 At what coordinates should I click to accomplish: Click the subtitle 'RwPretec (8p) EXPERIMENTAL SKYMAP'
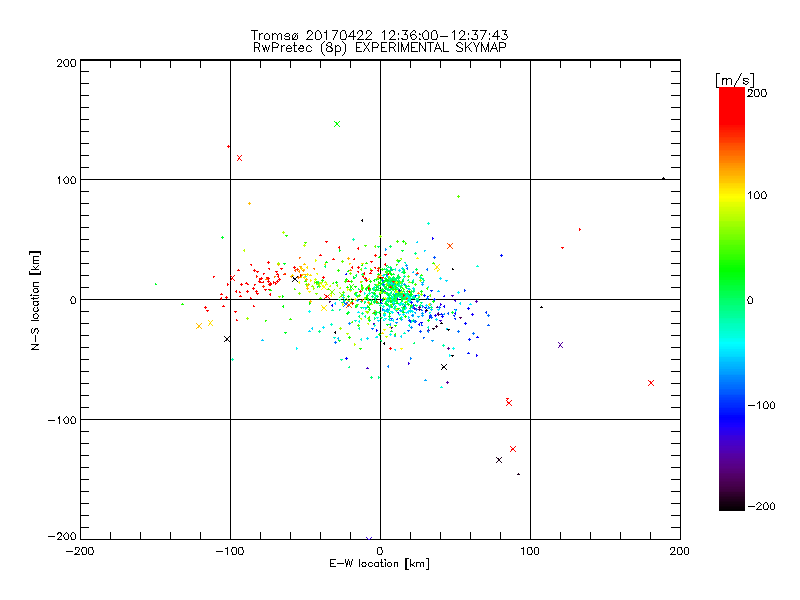tap(380, 48)
